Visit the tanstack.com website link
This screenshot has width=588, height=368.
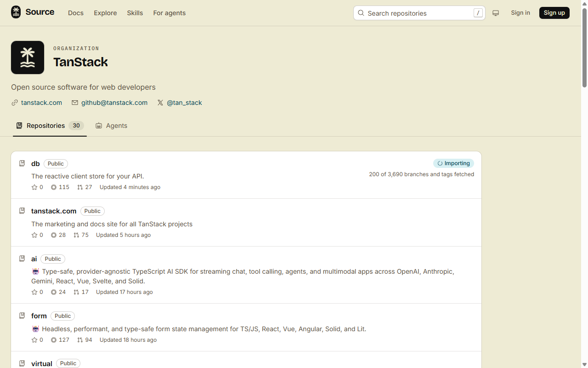pyautogui.click(x=41, y=103)
